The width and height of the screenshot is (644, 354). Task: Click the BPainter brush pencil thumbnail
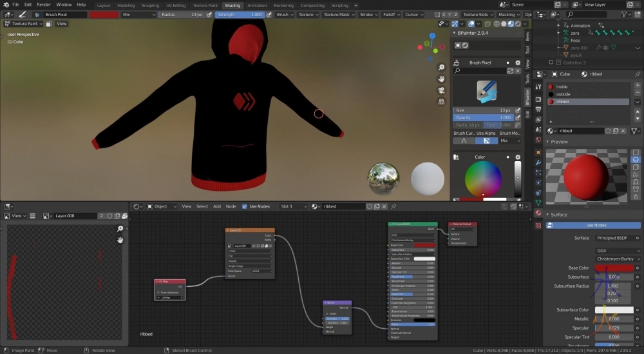[486, 92]
